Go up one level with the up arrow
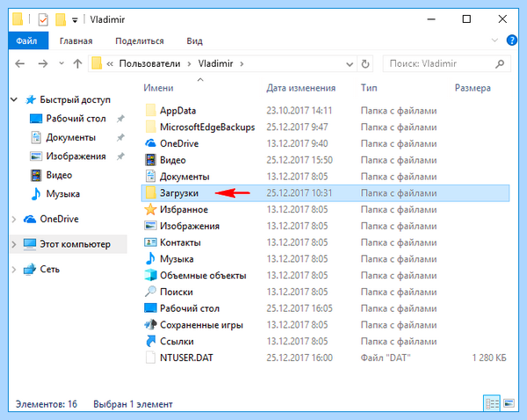The image size is (527, 420). point(77,63)
